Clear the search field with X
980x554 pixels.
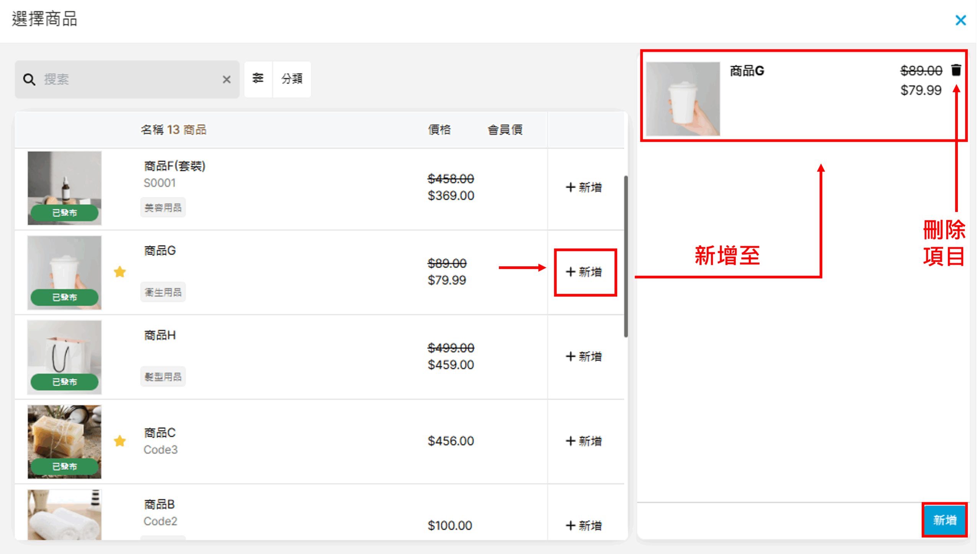(x=227, y=79)
